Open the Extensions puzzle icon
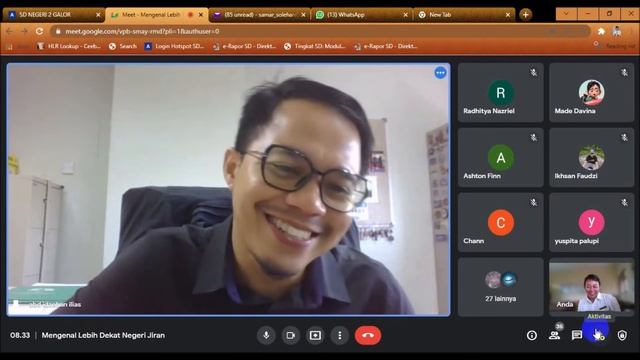640x360 pixels. (x=601, y=31)
